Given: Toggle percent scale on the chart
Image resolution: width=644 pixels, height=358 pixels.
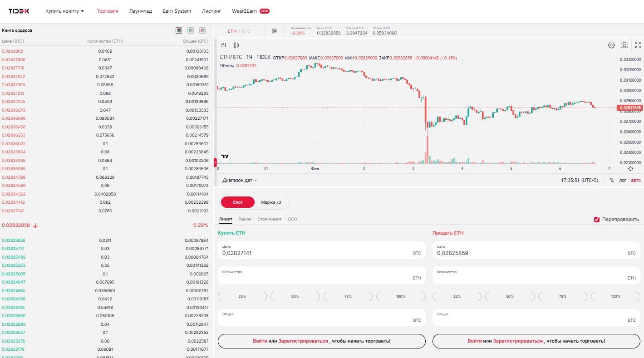Looking at the screenshot, I should click(x=612, y=180).
